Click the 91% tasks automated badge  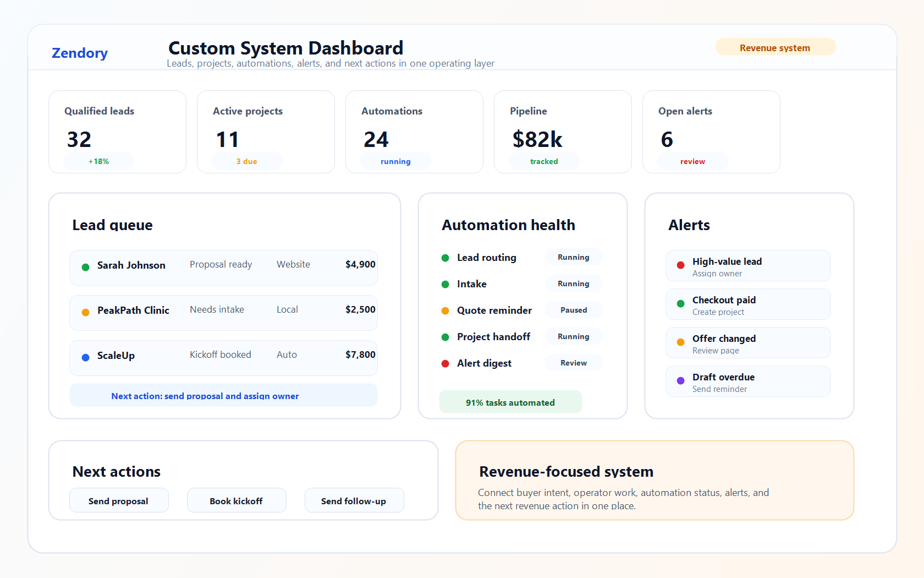(510, 402)
